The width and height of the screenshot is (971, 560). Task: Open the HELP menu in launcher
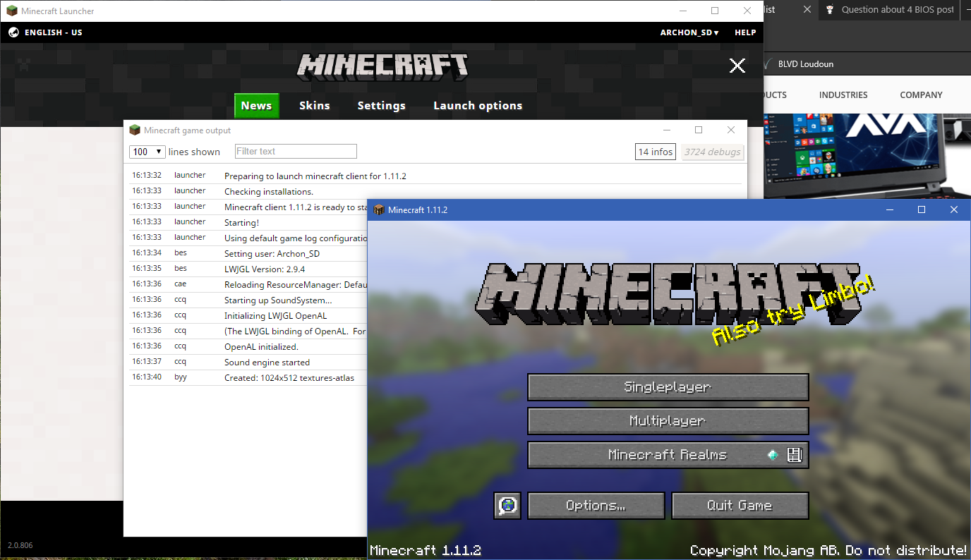pos(745,32)
